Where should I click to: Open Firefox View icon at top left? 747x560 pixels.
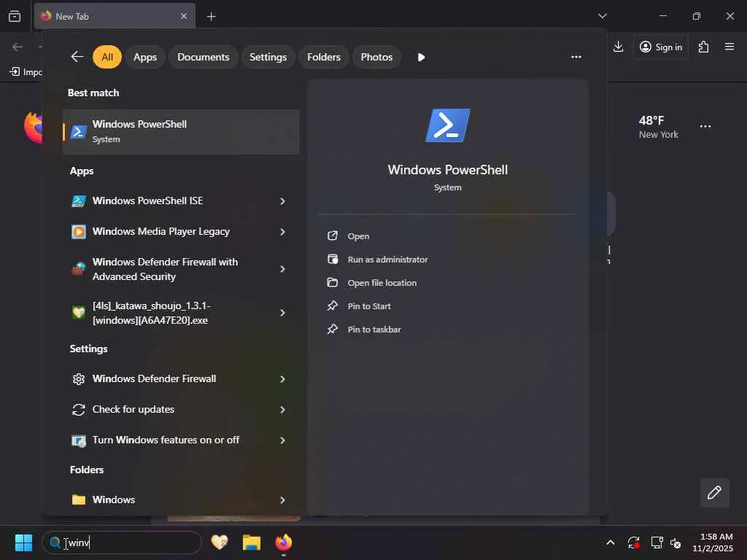pyautogui.click(x=15, y=16)
